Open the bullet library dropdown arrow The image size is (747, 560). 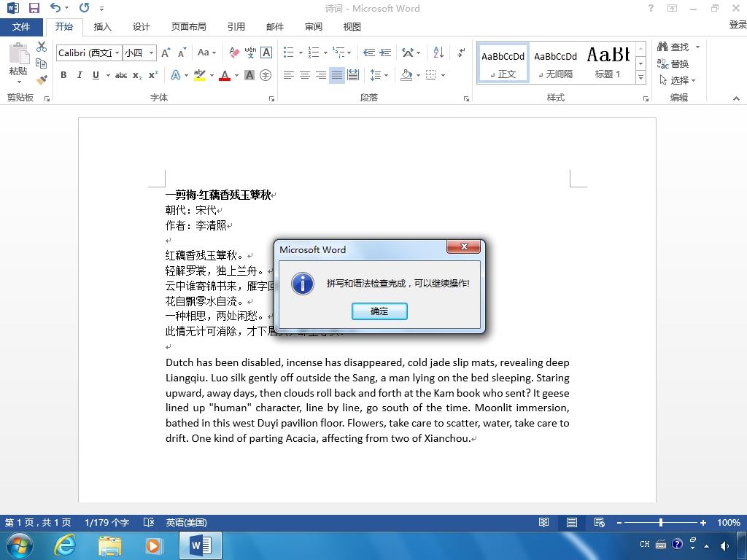pos(301,52)
